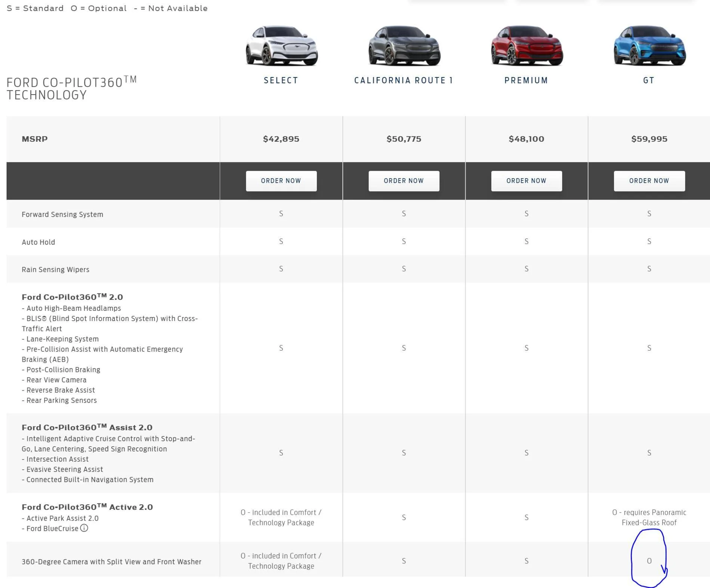Image resolution: width=710 pixels, height=588 pixels.
Task: Click the SELECT trim heading
Action: click(281, 80)
